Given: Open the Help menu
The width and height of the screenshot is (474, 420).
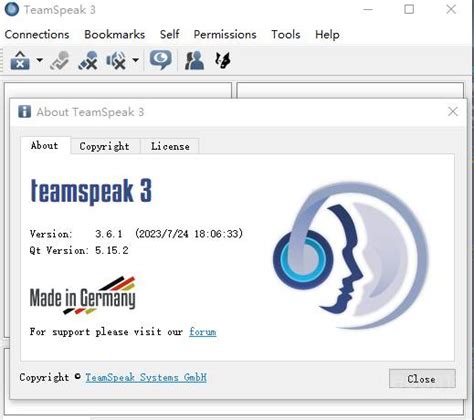Looking at the screenshot, I should pyautogui.click(x=327, y=34).
